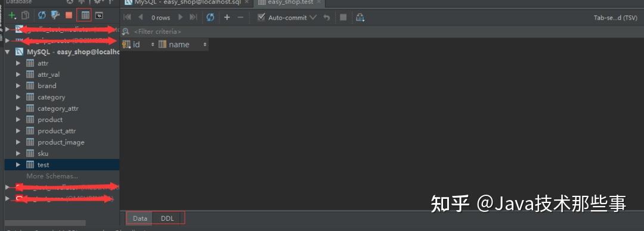Screen dimensions: 644x231
Task: Expand the category_attr table node
Action: tap(18, 108)
